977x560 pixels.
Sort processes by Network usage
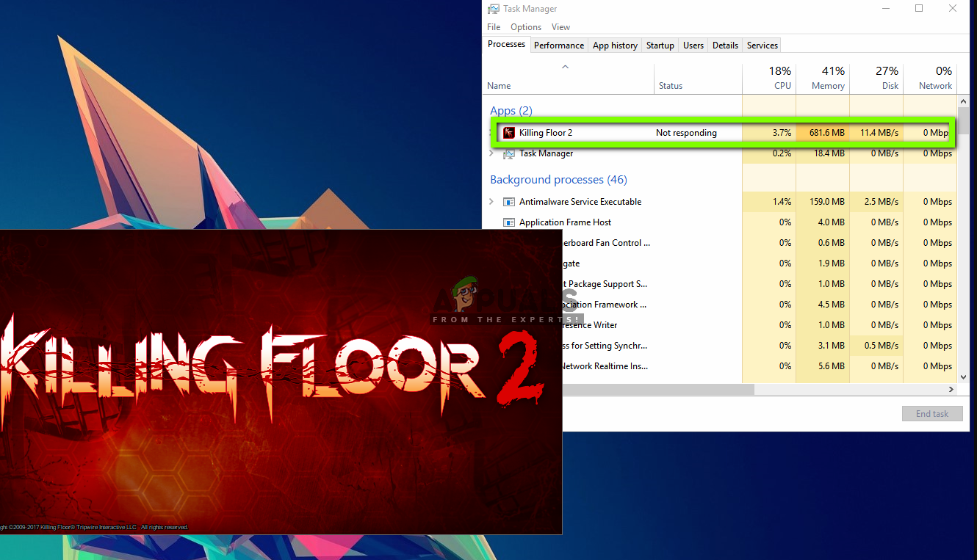(930, 78)
